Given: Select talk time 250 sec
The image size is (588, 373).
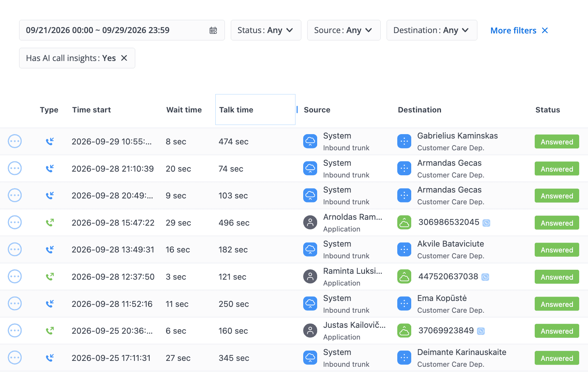Looking at the screenshot, I should tap(234, 304).
